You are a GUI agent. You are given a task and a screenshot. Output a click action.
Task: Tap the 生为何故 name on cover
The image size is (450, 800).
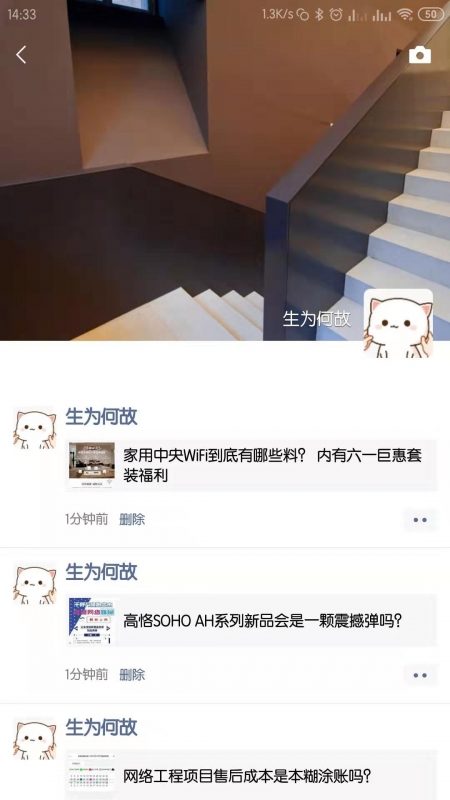tap(317, 318)
